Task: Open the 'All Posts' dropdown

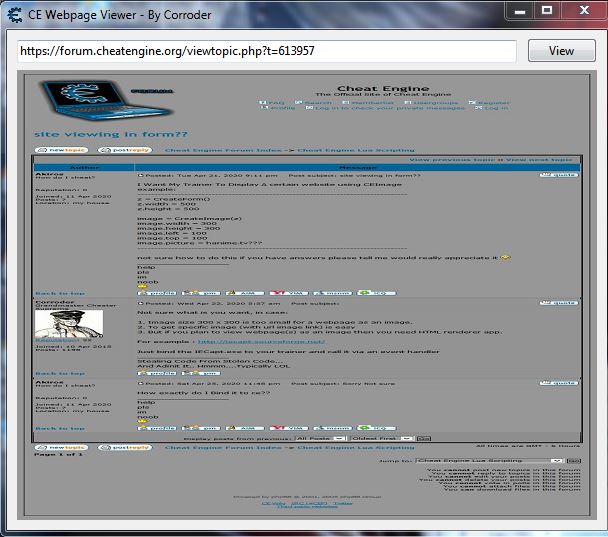Action: [x=320, y=438]
